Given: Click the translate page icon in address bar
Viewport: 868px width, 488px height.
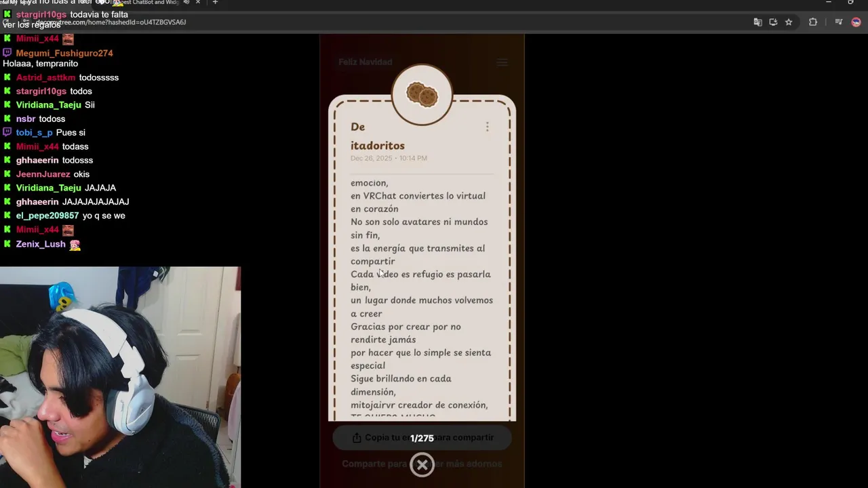Looking at the screenshot, I should (757, 22).
